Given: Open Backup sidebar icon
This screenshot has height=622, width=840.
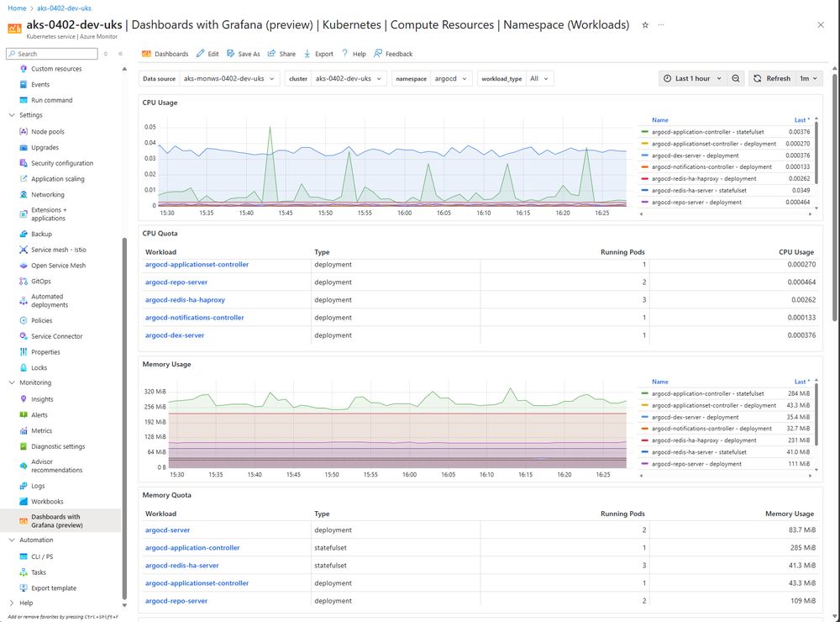Looking at the screenshot, I should (x=23, y=234).
